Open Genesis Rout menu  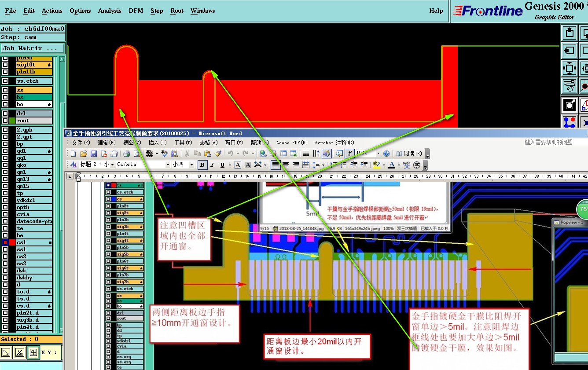(177, 11)
